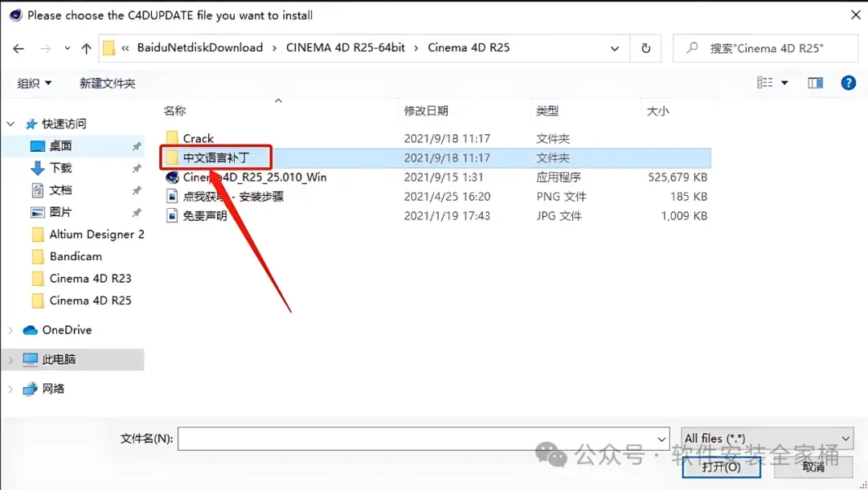This screenshot has height=490, width=868.
Task: Open view options dropdown arrow
Action: (x=784, y=83)
